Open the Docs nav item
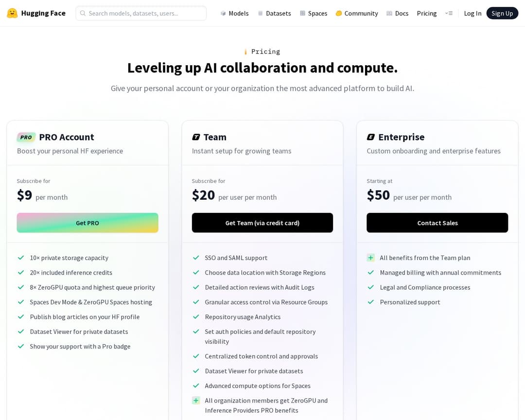This screenshot has width=525, height=420. pyautogui.click(x=397, y=13)
